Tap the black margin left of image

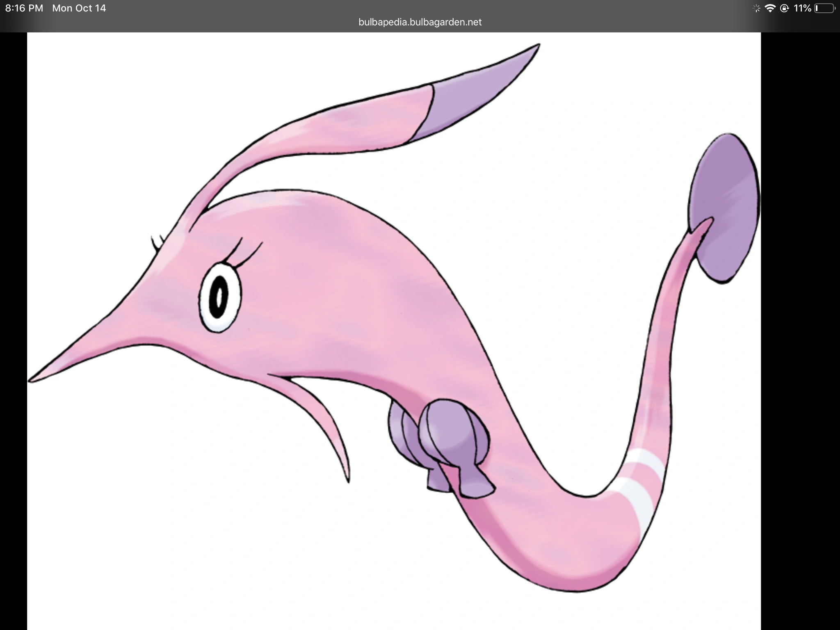click(x=13, y=328)
